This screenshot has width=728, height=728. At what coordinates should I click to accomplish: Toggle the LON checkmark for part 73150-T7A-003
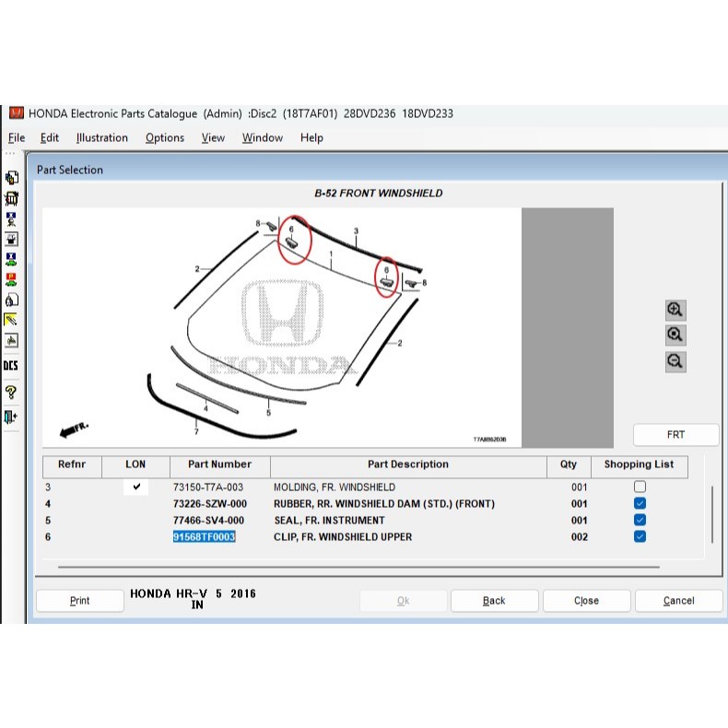click(x=136, y=487)
